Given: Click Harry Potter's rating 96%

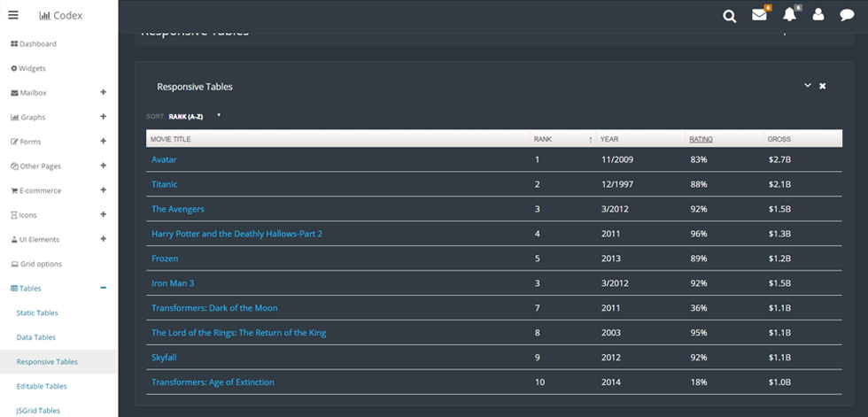Looking at the screenshot, I should tap(699, 234).
